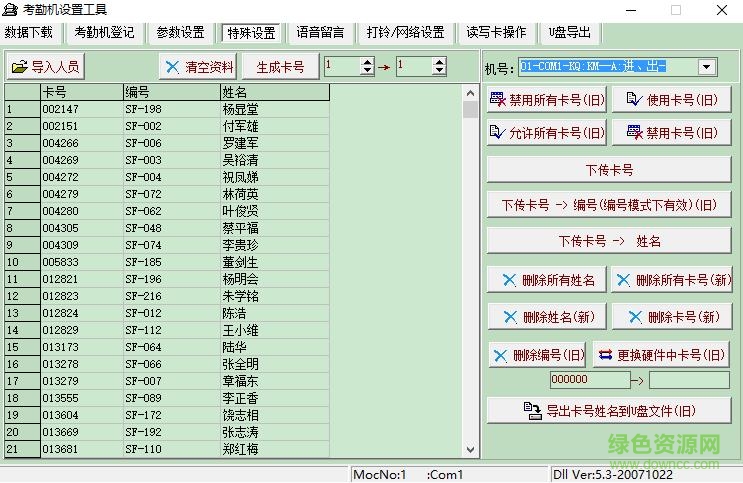Viewport: 743px width, 483px height.
Task: Click 下传卡号 -> 姓名 button
Action: tap(609, 241)
